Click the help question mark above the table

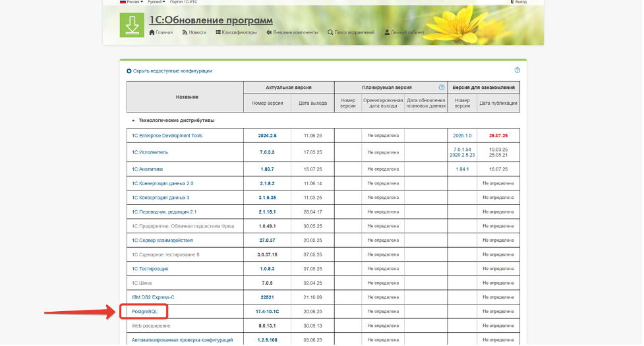(517, 70)
